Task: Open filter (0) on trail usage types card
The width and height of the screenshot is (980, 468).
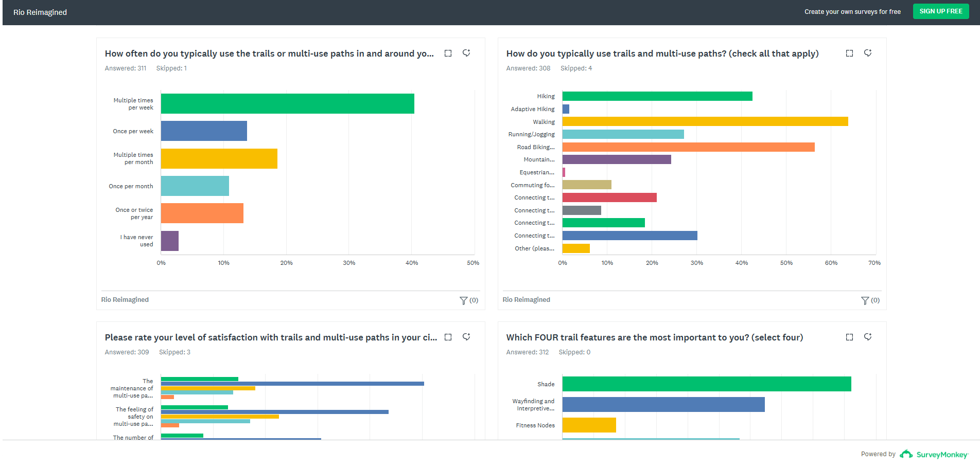Action: pos(870,300)
